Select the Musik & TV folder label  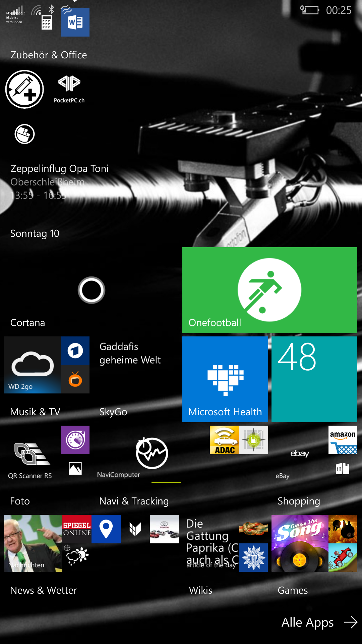pos(35,412)
